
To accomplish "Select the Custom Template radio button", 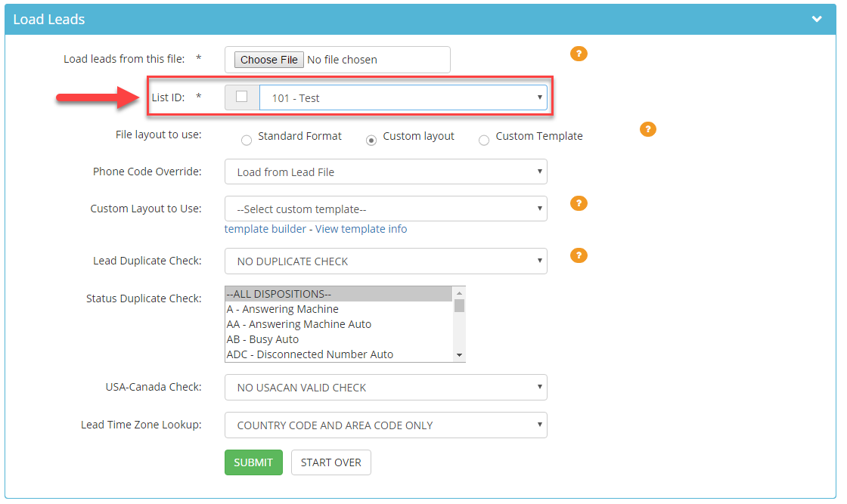I will tap(484, 141).
